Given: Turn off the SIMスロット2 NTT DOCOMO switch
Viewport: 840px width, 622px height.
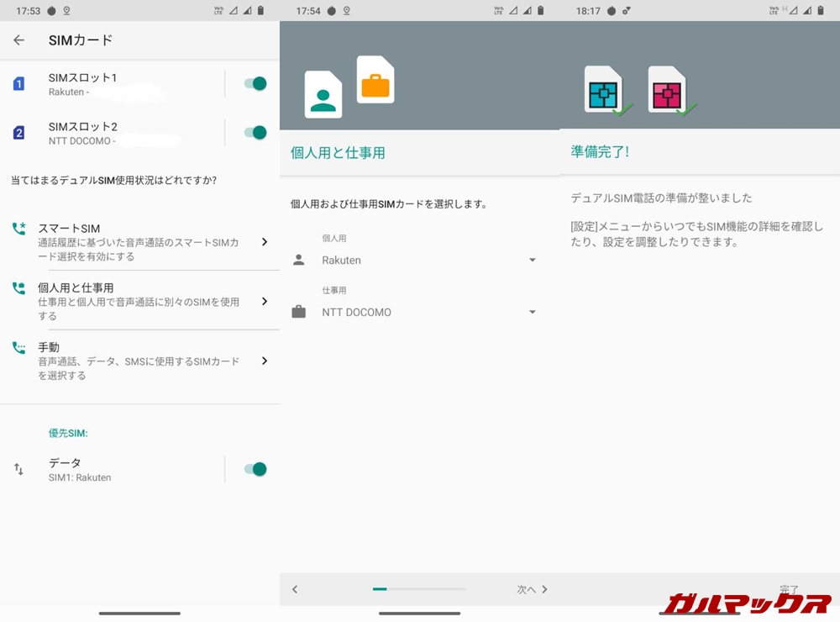Looking at the screenshot, I should click(255, 132).
